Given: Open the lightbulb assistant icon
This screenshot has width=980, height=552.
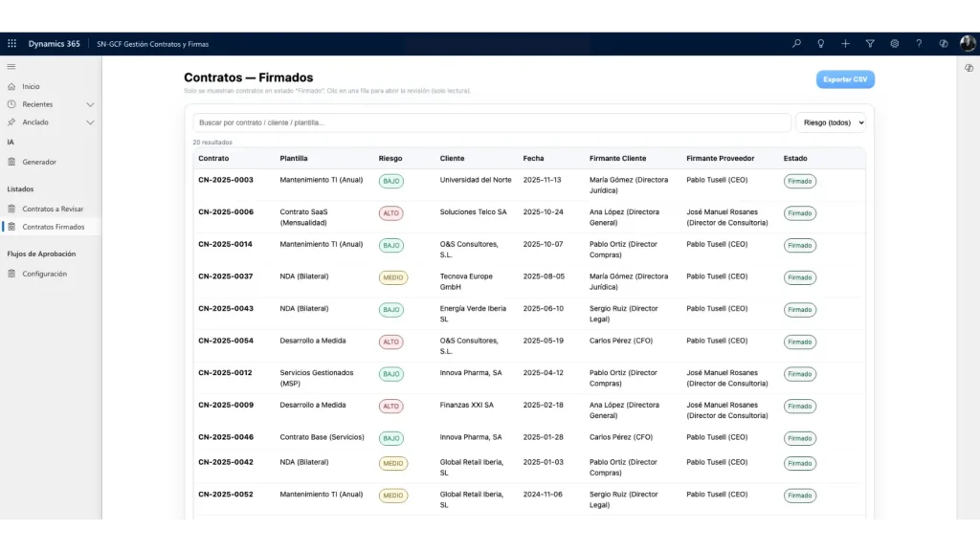Looking at the screenshot, I should [820, 43].
